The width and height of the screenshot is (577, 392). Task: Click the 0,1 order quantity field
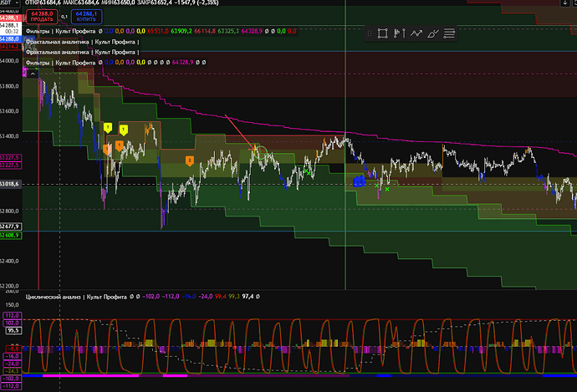coord(65,16)
